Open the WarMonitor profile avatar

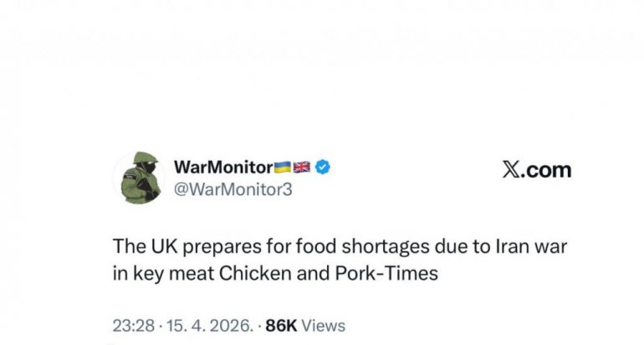click(x=138, y=177)
